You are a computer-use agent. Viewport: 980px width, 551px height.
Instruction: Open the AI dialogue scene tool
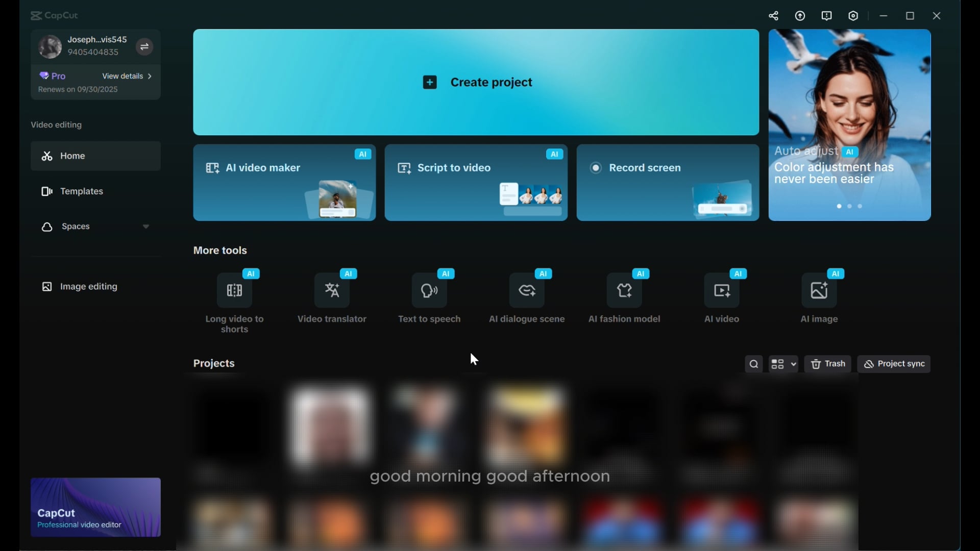pos(527,291)
